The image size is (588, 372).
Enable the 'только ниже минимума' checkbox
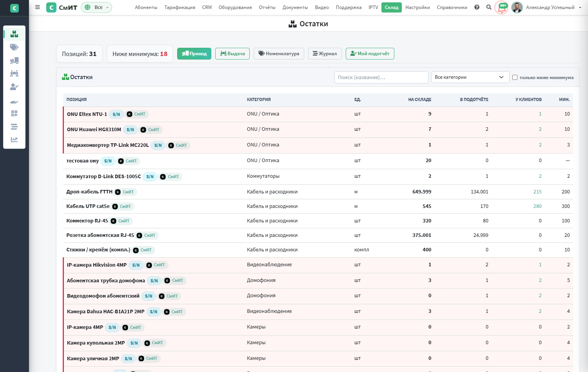515,78
